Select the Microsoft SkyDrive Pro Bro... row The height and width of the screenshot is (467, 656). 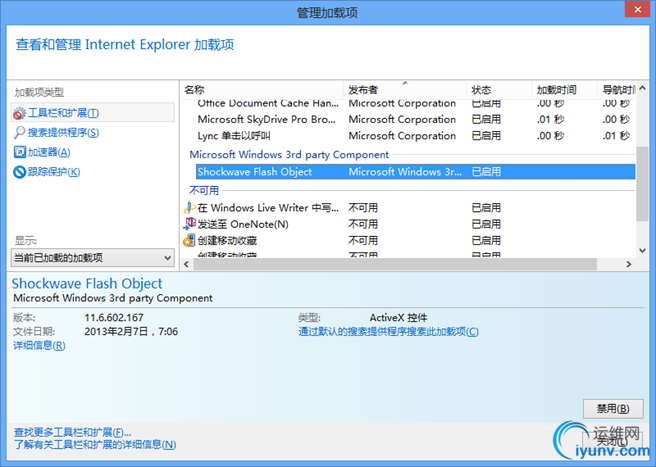(415, 119)
